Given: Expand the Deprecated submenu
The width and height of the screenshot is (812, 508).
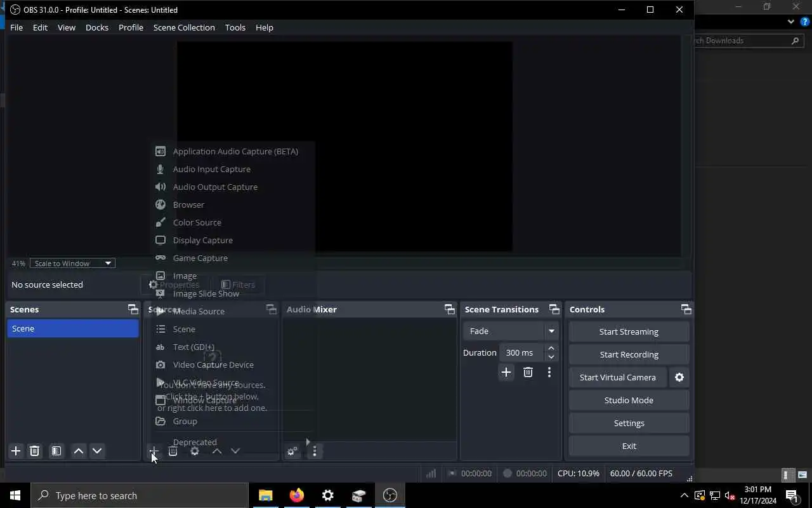Looking at the screenshot, I should coord(233,442).
